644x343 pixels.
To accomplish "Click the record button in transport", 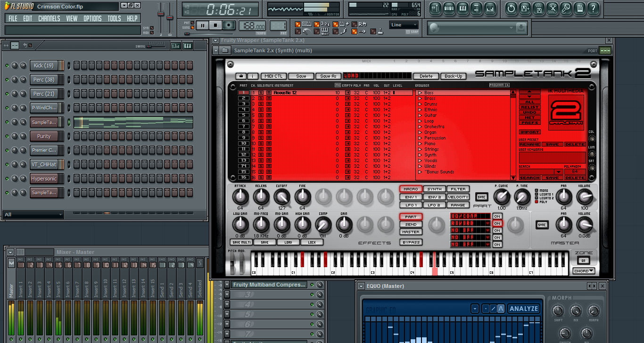I will pyautogui.click(x=229, y=25).
